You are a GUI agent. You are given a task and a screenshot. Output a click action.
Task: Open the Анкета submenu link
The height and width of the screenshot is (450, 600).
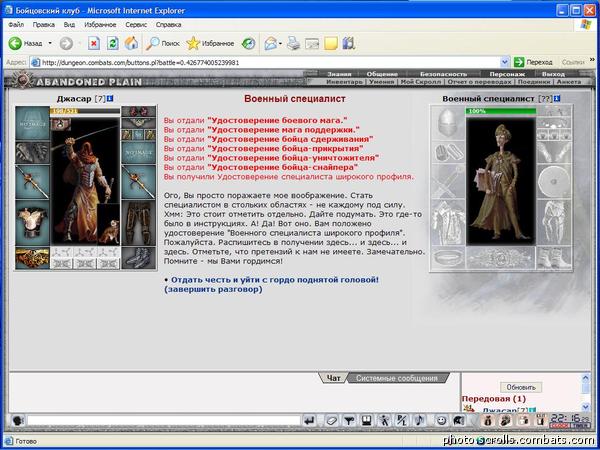tap(569, 82)
